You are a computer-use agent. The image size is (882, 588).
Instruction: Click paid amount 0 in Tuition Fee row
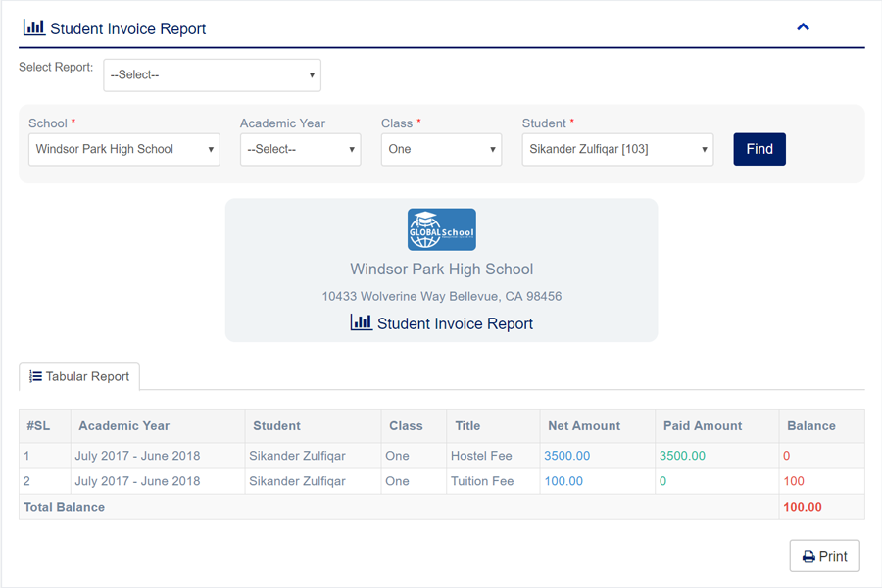(662, 481)
